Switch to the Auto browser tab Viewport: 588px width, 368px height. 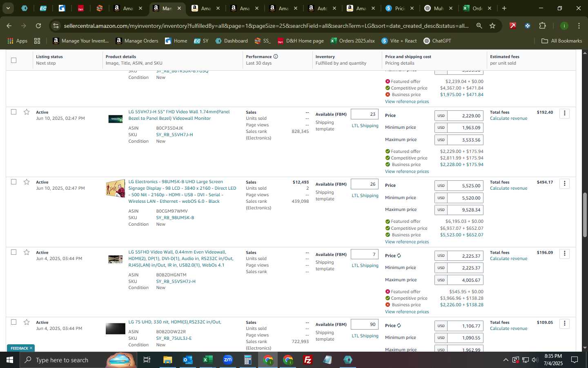point(321,8)
